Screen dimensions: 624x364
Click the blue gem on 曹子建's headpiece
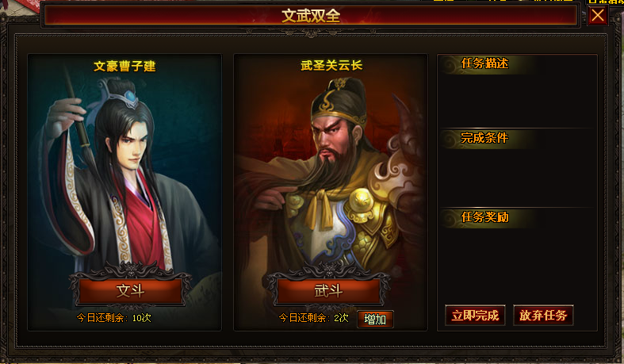[x=130, y=96]
